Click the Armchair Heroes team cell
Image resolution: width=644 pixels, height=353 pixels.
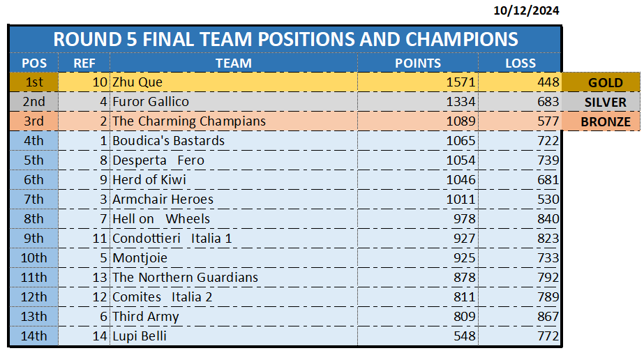click(x=163, y=200)
